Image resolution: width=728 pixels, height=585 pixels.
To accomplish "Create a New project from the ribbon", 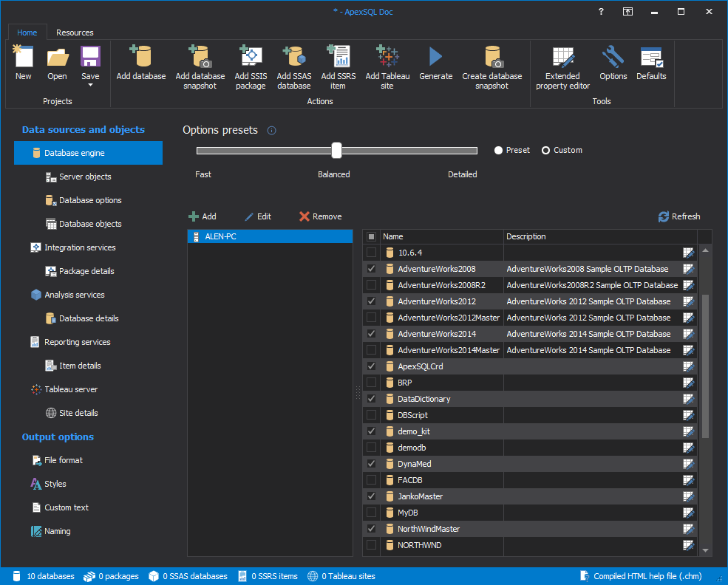I will [23, 63].
